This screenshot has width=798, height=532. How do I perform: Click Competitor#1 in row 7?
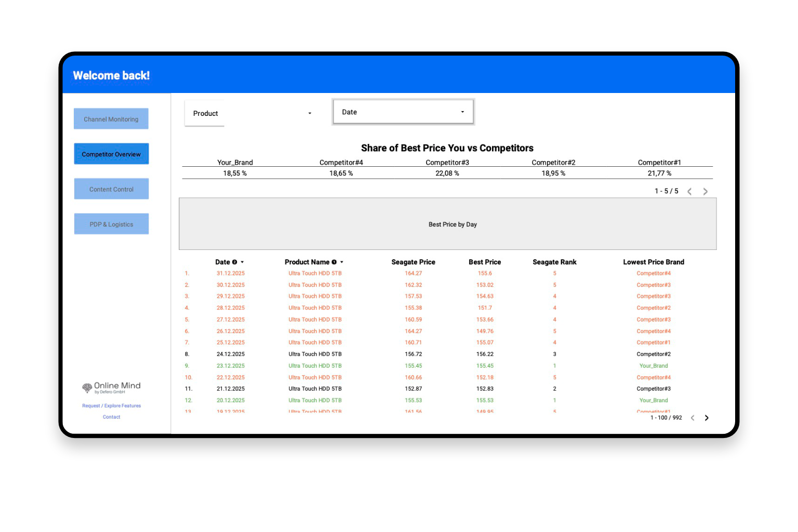[654, 342]
